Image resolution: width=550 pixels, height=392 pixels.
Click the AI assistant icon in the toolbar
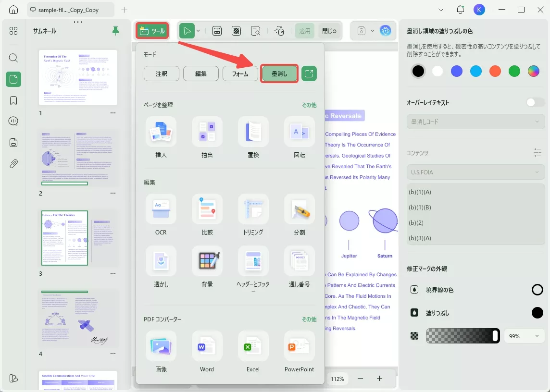click(386, 30)
